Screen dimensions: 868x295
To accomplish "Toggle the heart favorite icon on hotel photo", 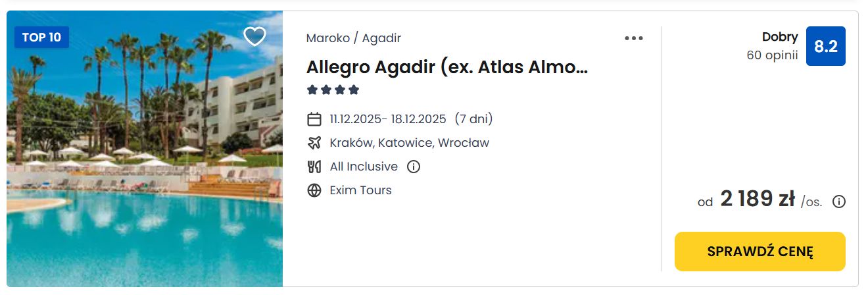I will coord(254,36).
